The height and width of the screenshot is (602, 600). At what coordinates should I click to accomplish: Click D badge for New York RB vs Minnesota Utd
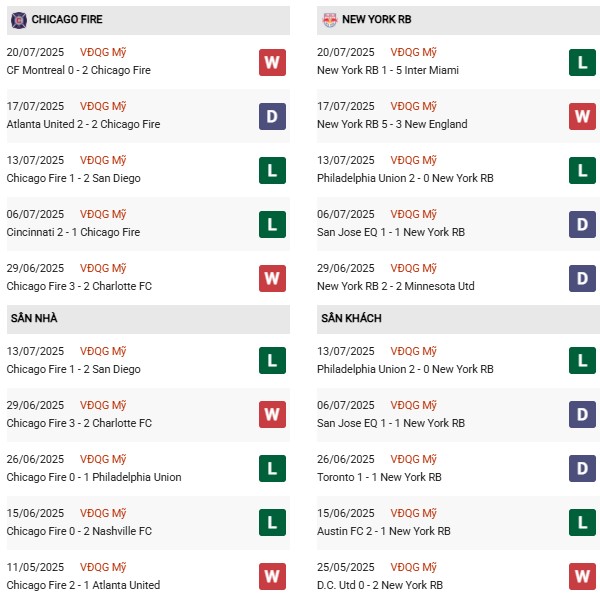tap(582, 278)
